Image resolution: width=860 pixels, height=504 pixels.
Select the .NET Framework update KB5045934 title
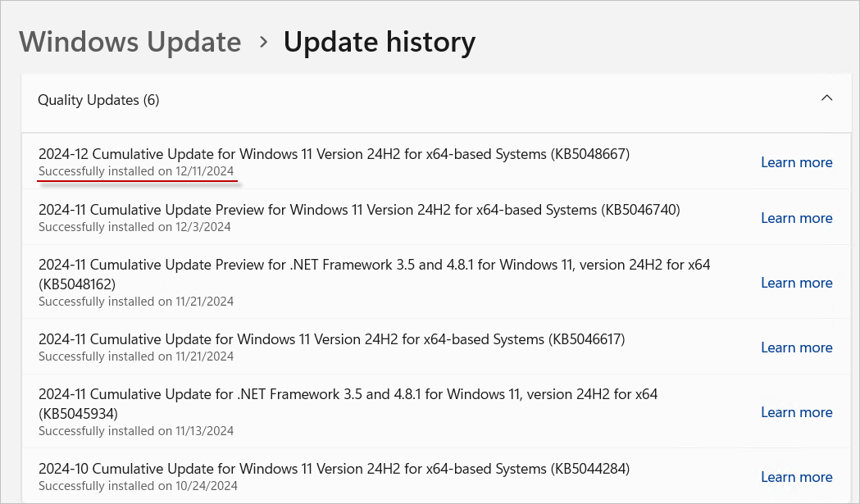[x=348, y=394]
